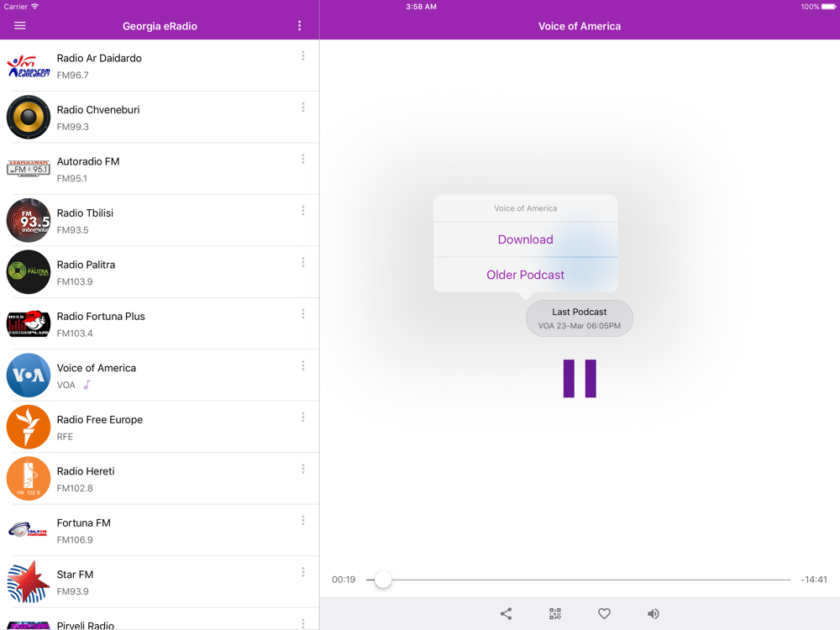The image size is (840, 630).
Task: Select the Autoradio FM station name
Action: [88, 161]
